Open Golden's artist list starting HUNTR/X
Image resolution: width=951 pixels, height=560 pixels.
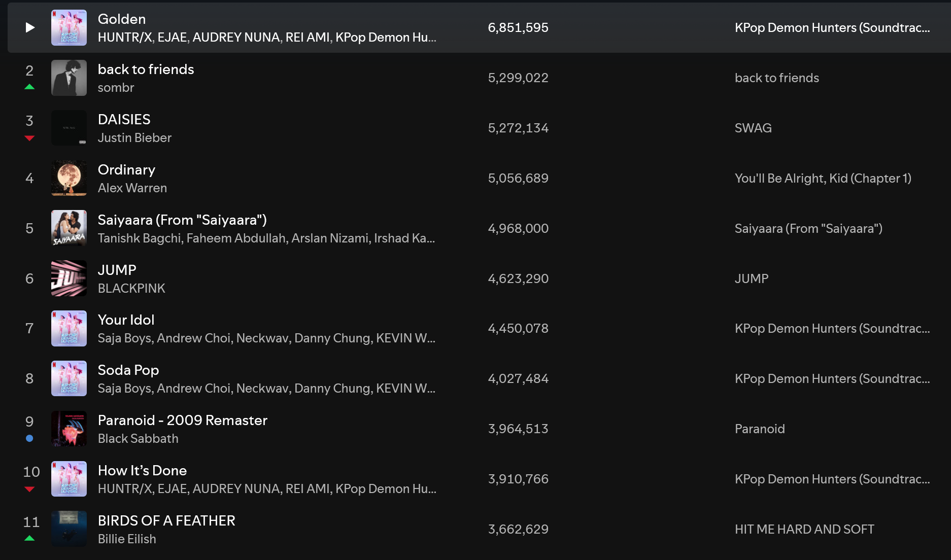pos(267,37)
